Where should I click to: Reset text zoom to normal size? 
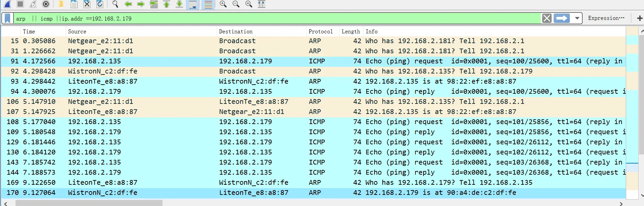(249, 4)
